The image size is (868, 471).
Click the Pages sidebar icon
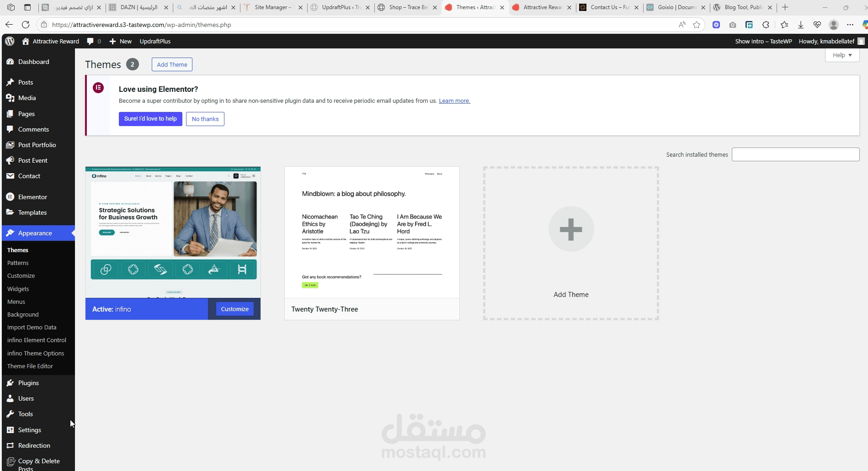coord(10,114)
